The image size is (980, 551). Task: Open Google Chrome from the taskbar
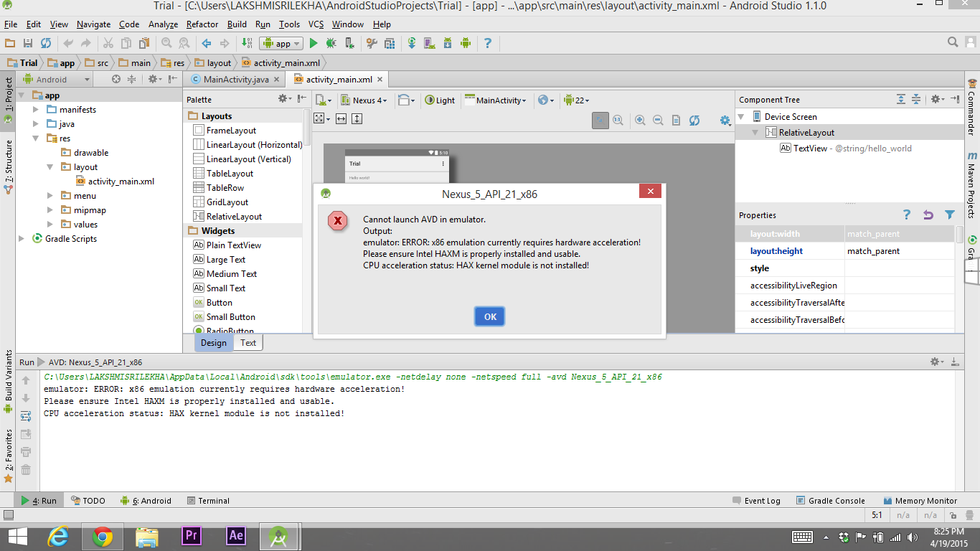coord(102,536)
